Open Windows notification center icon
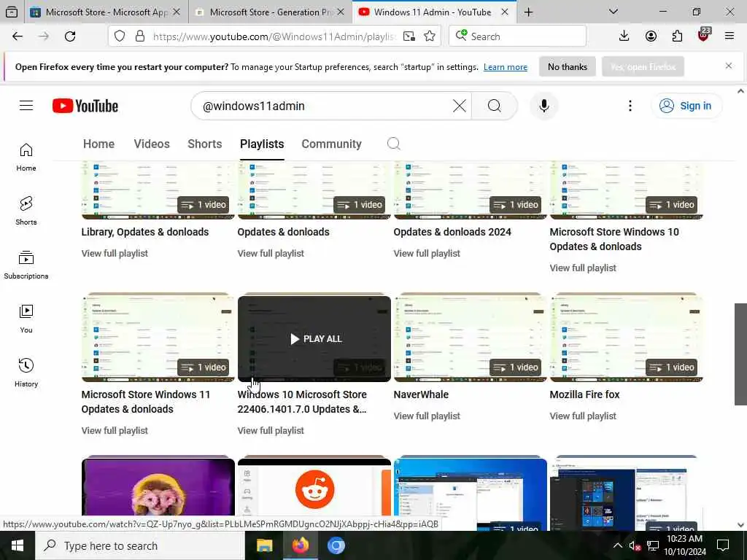This screenshot has width=747, height=560. point(723,545)
